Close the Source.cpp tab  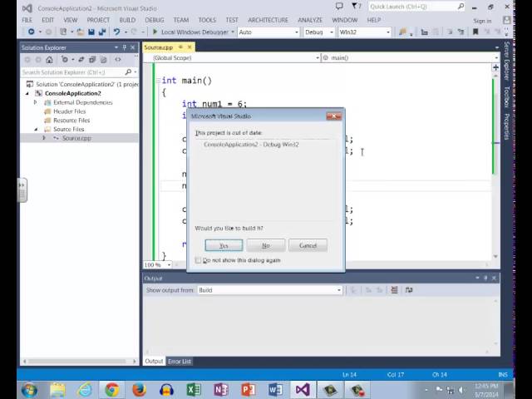tap(190, 47)
